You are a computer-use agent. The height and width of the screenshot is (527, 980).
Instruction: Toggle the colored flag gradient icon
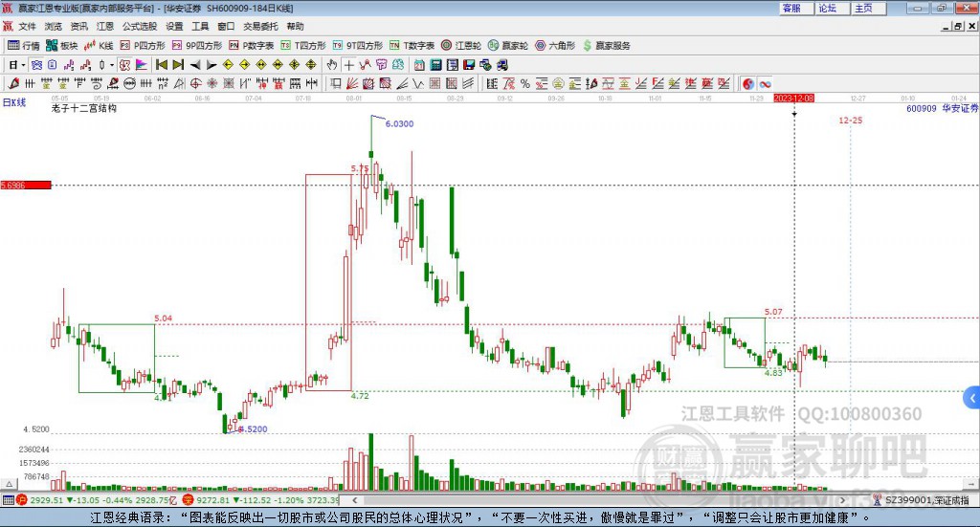(x=142, y=65)
